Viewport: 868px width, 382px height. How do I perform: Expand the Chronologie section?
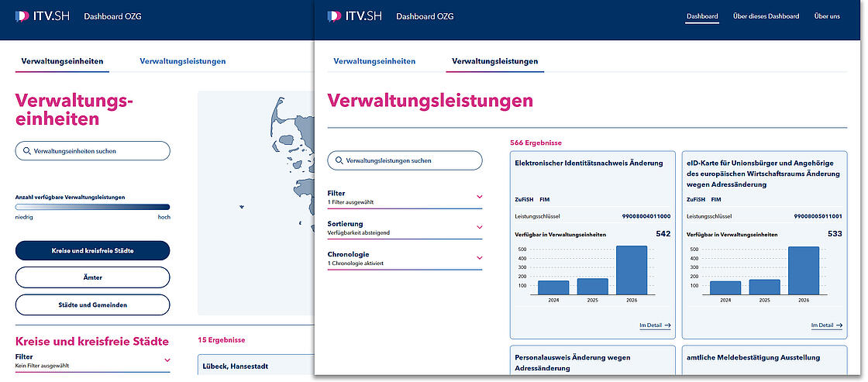coord(405,259)
